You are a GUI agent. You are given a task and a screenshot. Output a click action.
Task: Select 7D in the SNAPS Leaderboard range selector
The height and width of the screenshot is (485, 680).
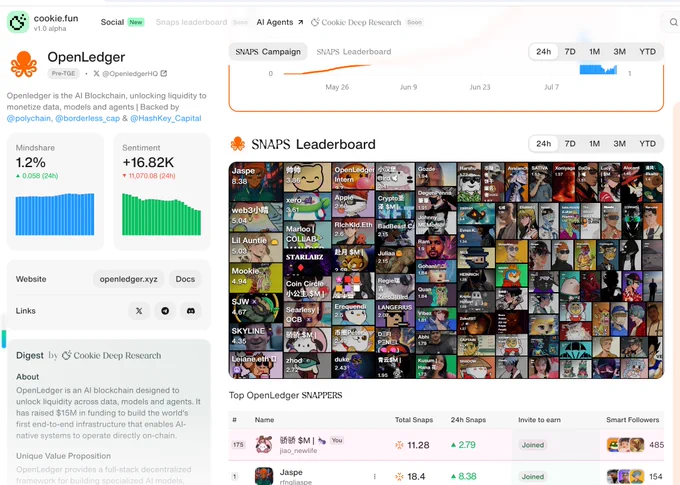(x=570, y=144)
